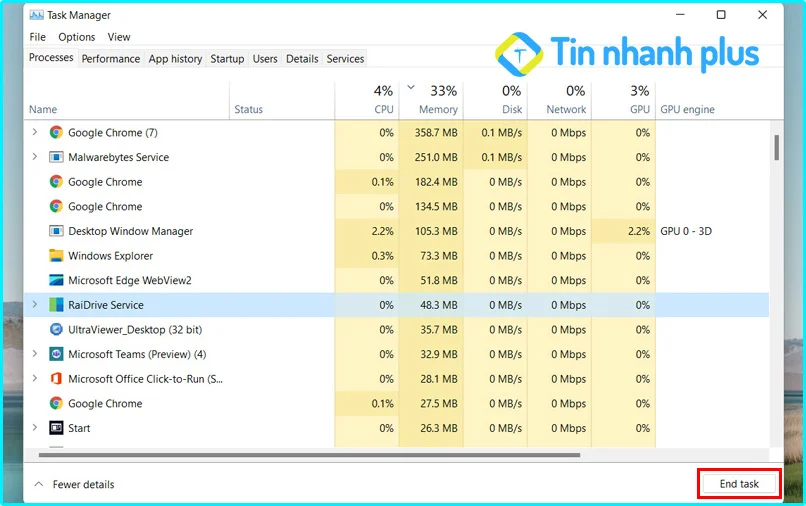
Task: Select the Desktop Window Manager row name
Action: click(x=131, y=231)
